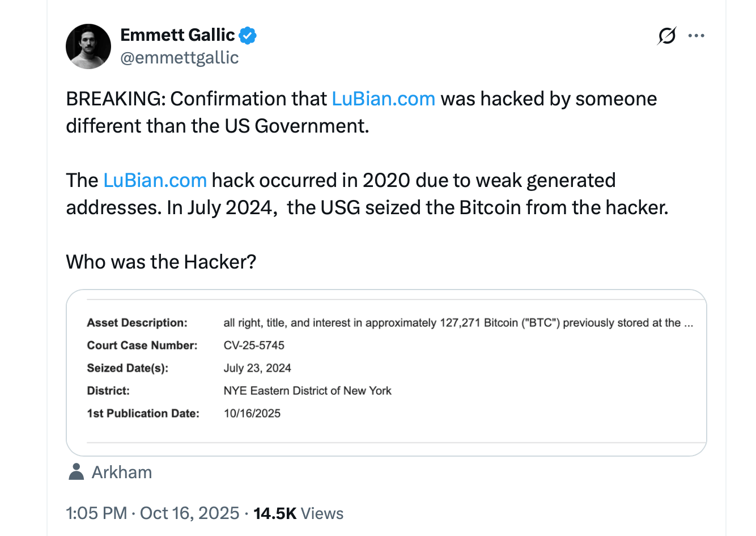
Task: Click the 'BREAKING: Confirmation that' post text
Action: (x=196, y=99)
